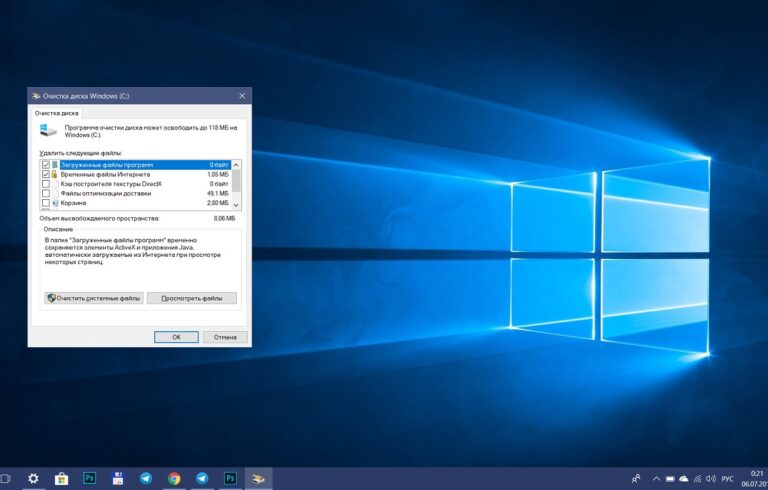Check the Кэш построителя текстуры DirectX box

(46, 184)
